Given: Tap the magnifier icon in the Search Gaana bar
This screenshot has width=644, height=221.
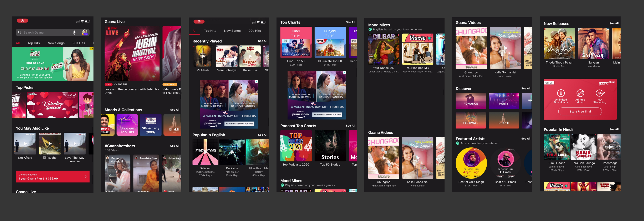Looking at the screenshot, I should [20, 32].
